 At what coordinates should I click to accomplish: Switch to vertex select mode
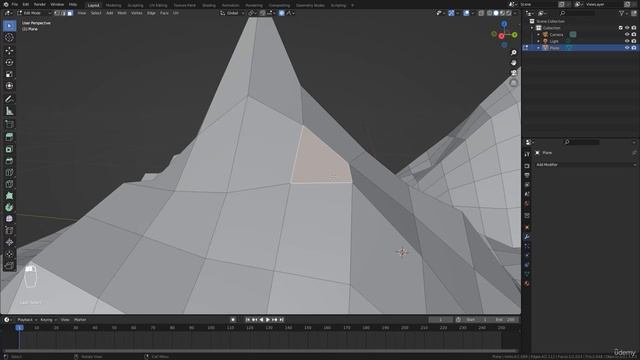point(58,13)
